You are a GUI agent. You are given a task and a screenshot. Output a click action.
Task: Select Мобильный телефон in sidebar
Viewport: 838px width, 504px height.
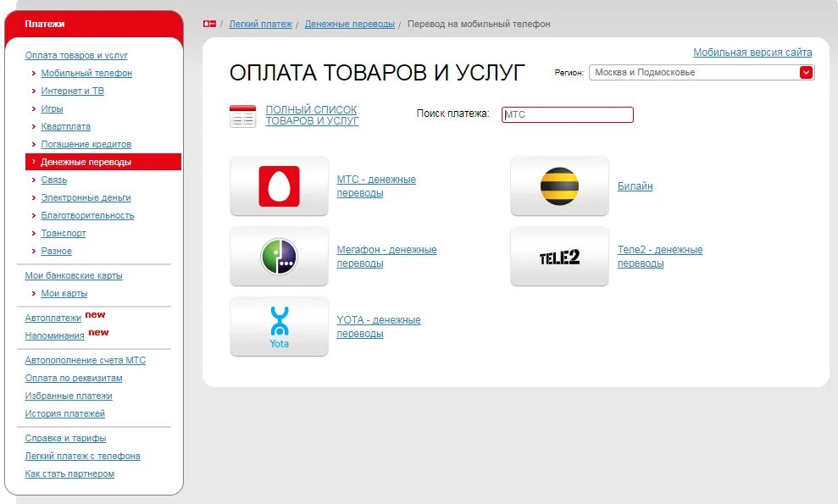pyautogui.click(x=86, y=73)
